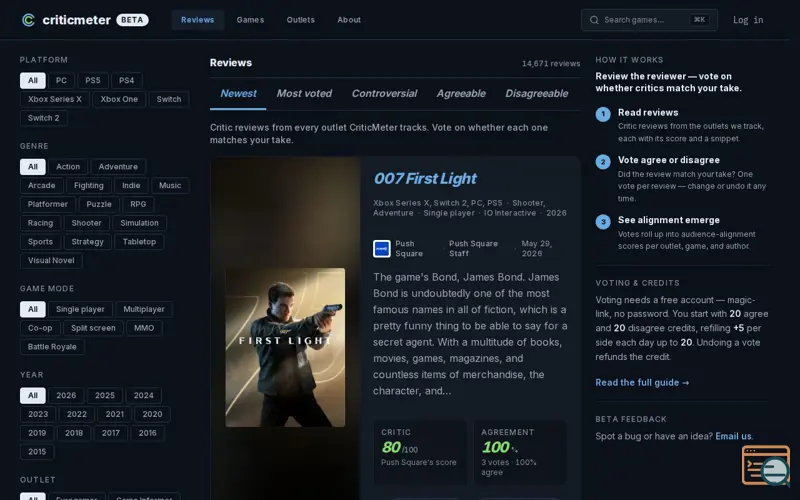Filter by Co-op mode
Screen dimensions: 800x500
[40, 328]
